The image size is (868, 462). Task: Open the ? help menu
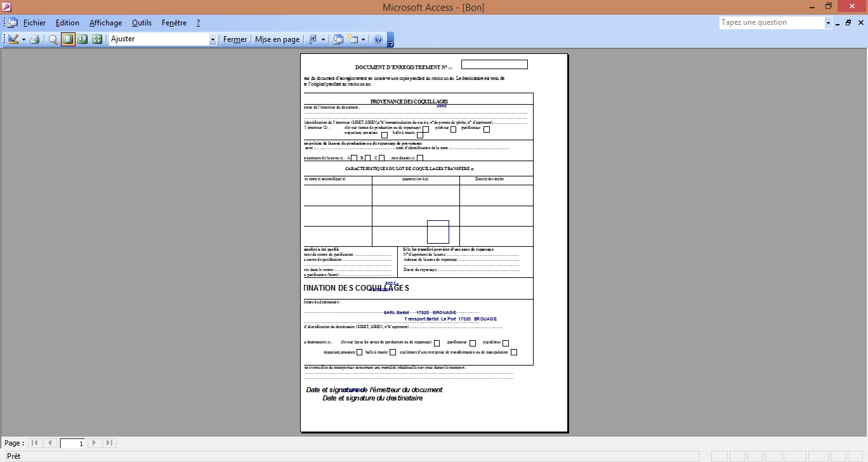pos(198,23)
